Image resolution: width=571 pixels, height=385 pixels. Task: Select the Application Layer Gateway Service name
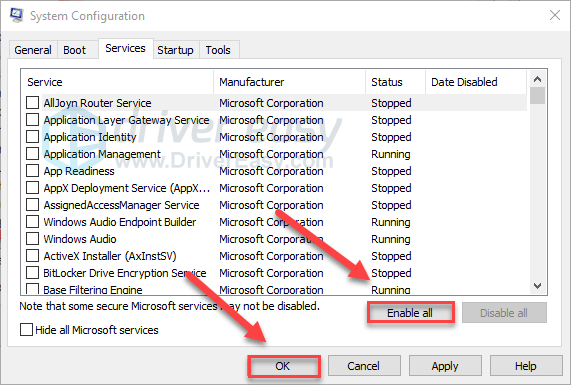point(126,120)
